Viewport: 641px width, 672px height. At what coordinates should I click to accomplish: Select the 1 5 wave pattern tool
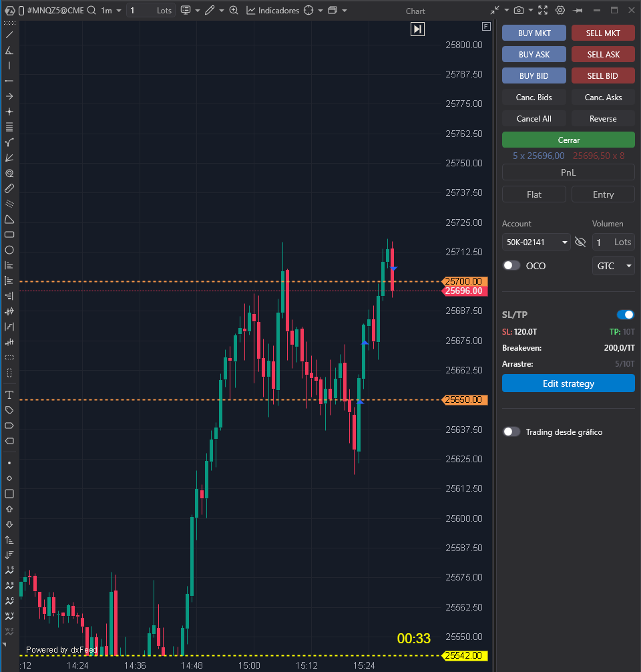9,570
